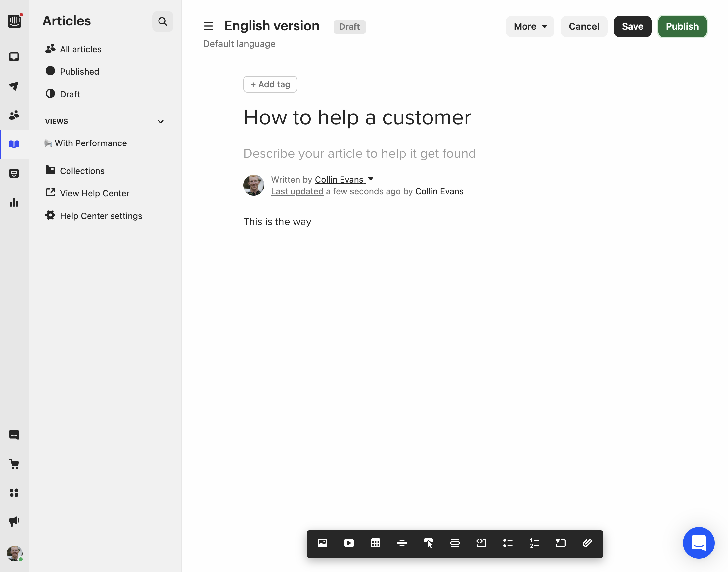728x572 pixels.
Task: Click the Save button
Action: coord(632,26)
